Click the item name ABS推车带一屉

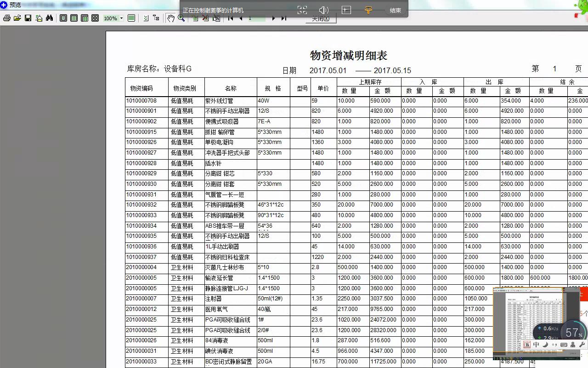(225, 226)
